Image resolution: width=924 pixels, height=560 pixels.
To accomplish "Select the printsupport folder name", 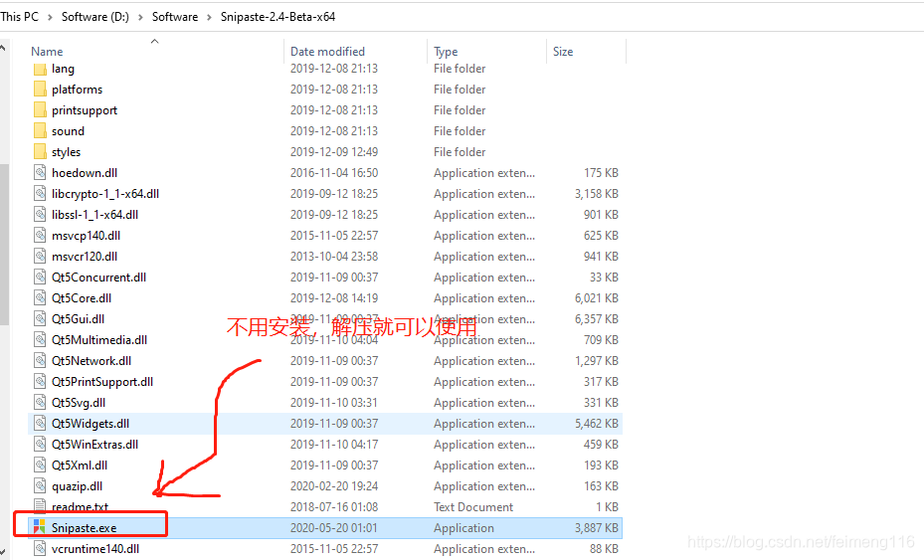I will tap(85, 110).
